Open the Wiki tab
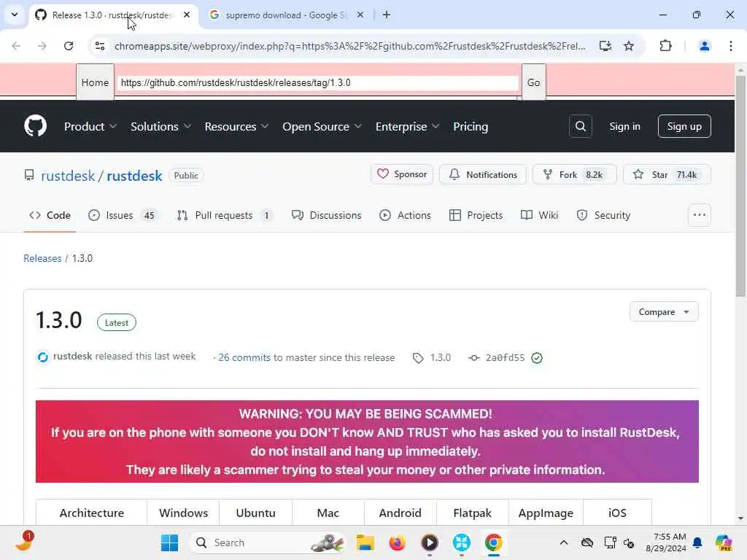Viewport: 747px width, 560px height. (539, 215)
